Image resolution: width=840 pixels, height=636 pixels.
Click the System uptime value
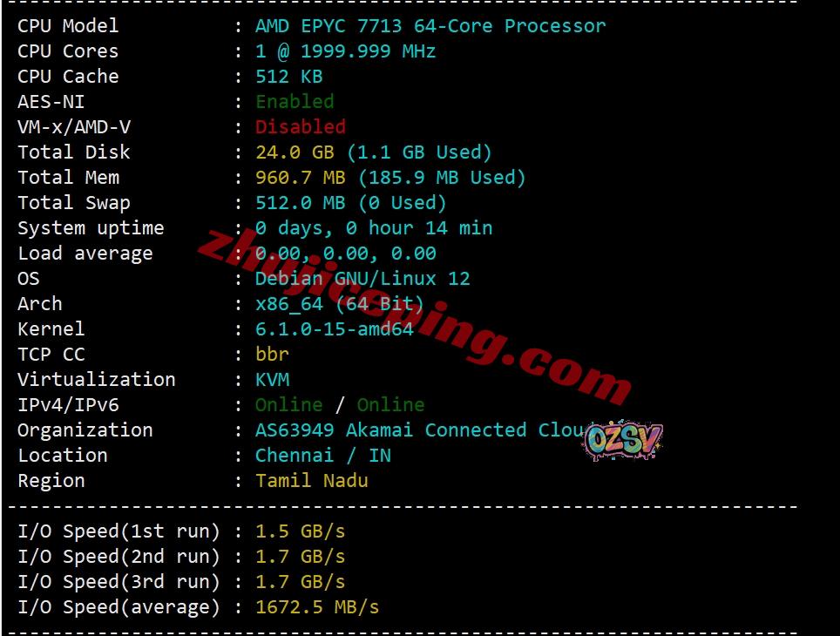coord(374,227)
